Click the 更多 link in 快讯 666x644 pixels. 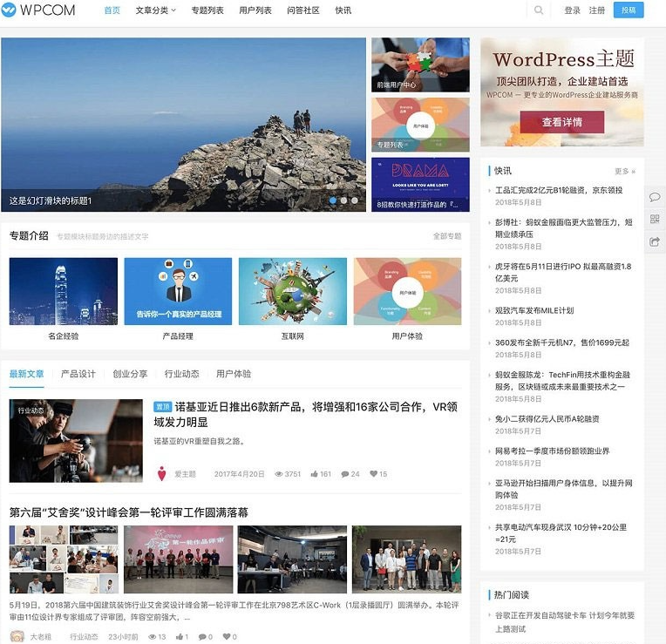(625, 171)
